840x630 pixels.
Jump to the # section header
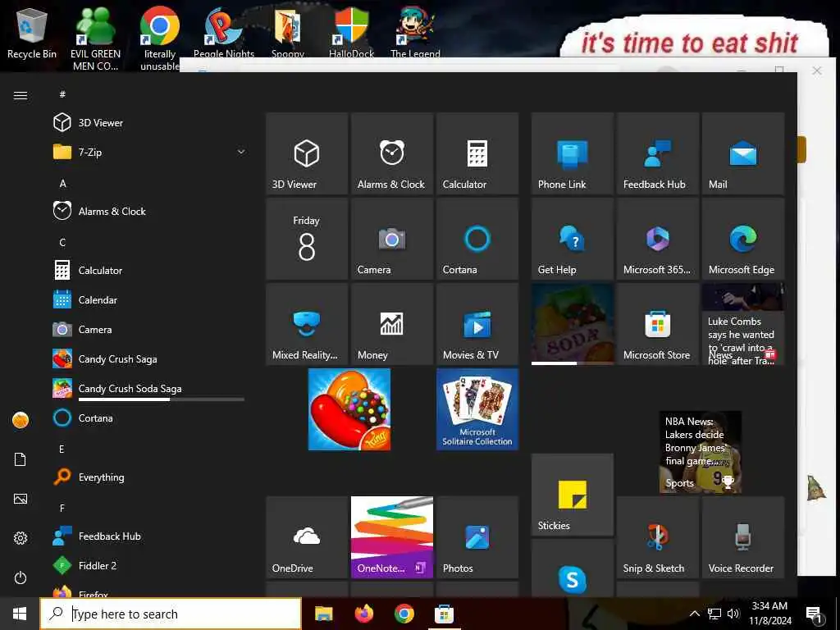coord(62,94)
